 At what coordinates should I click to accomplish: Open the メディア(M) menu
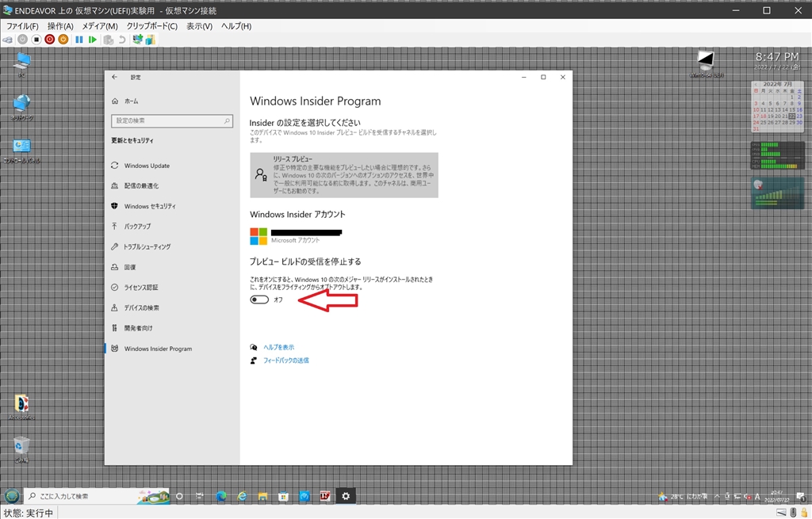pos(100,26)
